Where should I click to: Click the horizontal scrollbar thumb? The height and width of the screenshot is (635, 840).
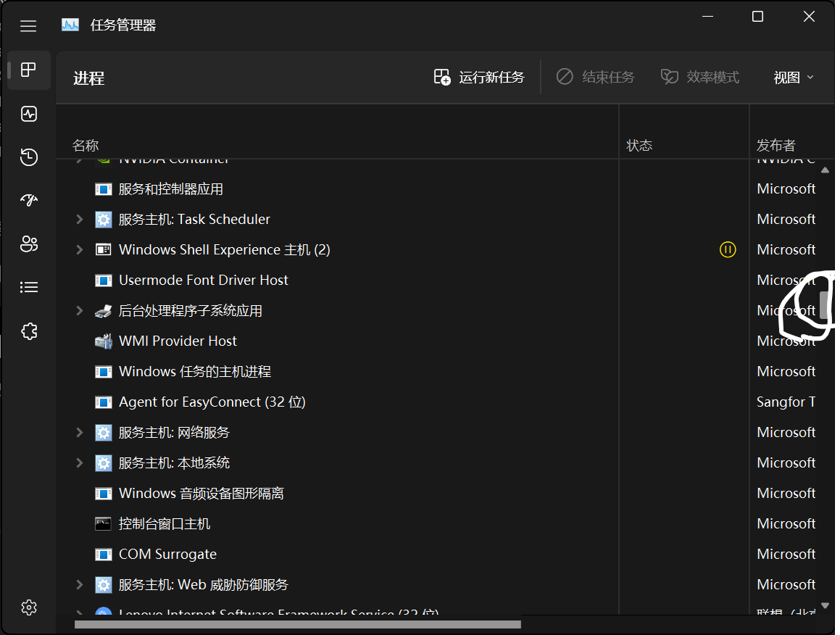297,624
